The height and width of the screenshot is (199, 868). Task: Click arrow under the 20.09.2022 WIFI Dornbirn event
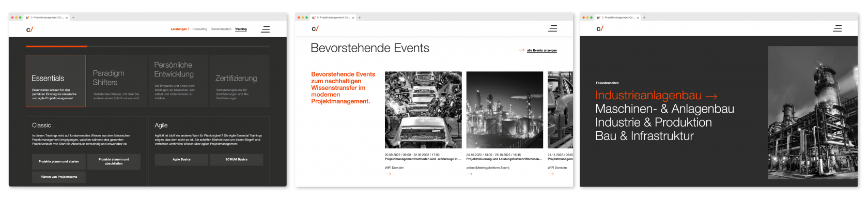click(388, 174)
